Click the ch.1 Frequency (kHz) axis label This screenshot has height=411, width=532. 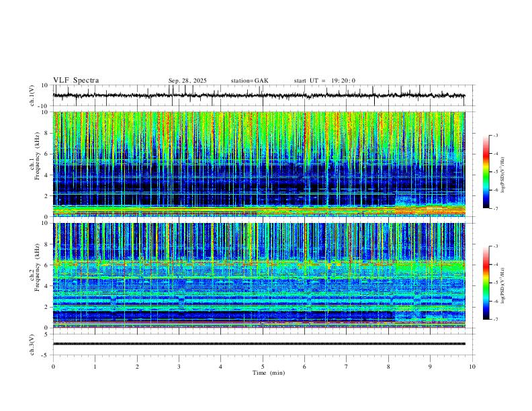pyautogui.click(x=35, y=164)
